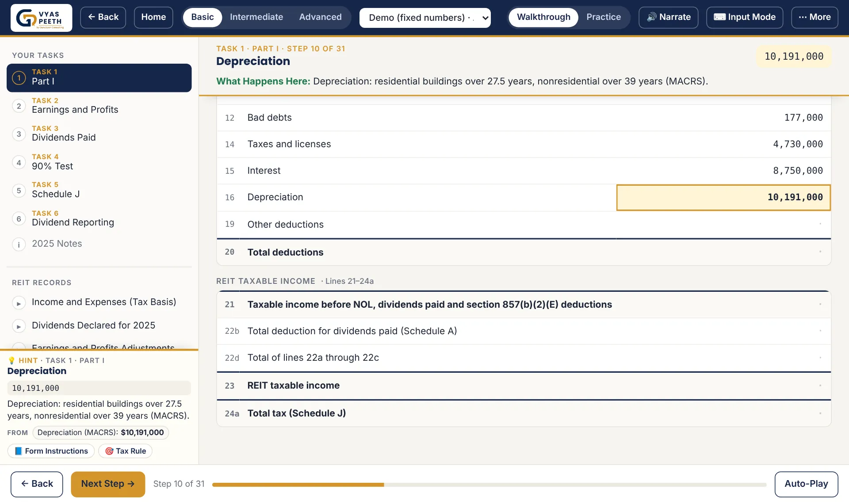The image size is (849, 504).
Task: Click the Task 1 circle number icon
Action: pyautogui.click(x=19, y=78)
